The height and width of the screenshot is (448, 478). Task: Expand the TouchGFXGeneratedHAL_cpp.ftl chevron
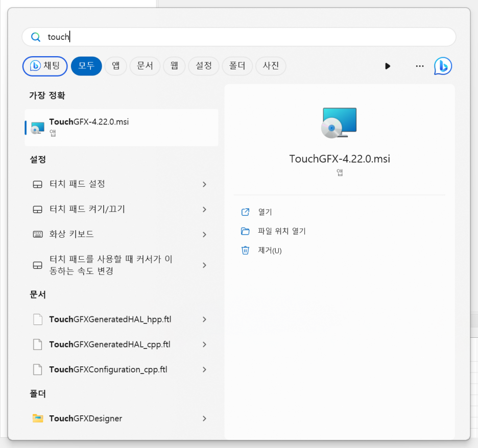pyautogui.click(x=204, y=344)
